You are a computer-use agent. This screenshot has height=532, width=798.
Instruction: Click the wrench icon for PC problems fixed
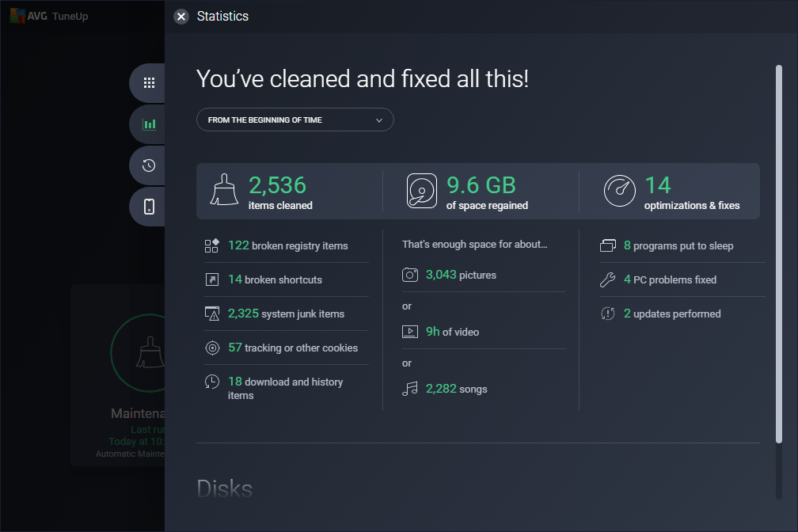[x=608, y=279]
